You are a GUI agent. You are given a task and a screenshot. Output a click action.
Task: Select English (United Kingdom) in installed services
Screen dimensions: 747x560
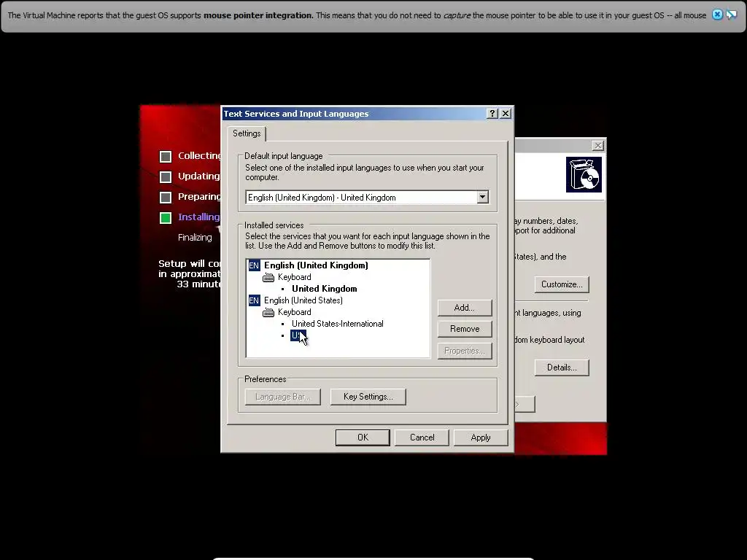pos(316,265)
